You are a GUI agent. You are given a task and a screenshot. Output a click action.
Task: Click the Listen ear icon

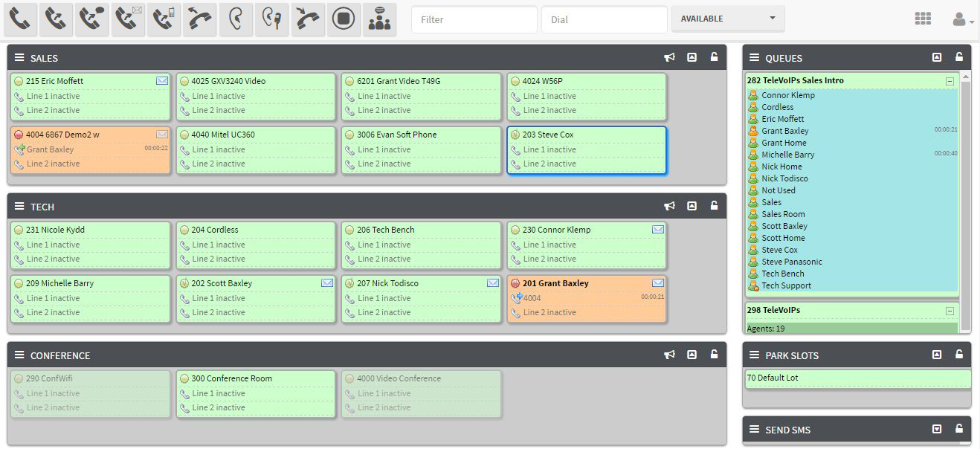point(234,19)
